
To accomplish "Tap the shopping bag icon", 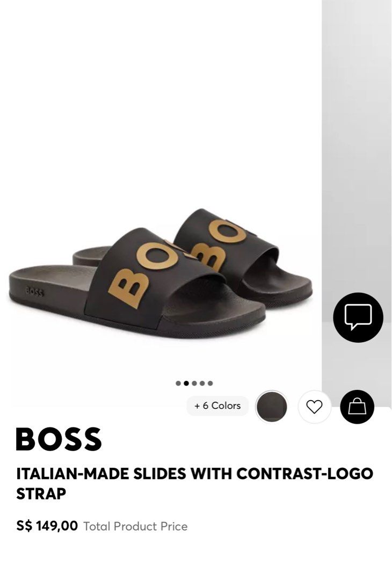I will point(357,407).
